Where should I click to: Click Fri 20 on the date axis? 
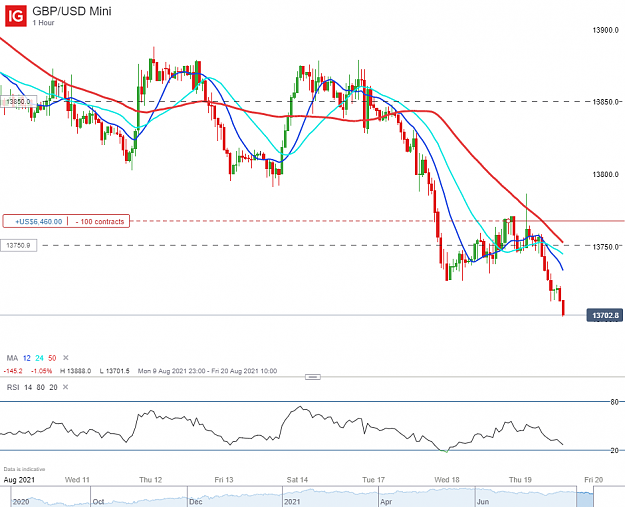click(x=594, y=480)
